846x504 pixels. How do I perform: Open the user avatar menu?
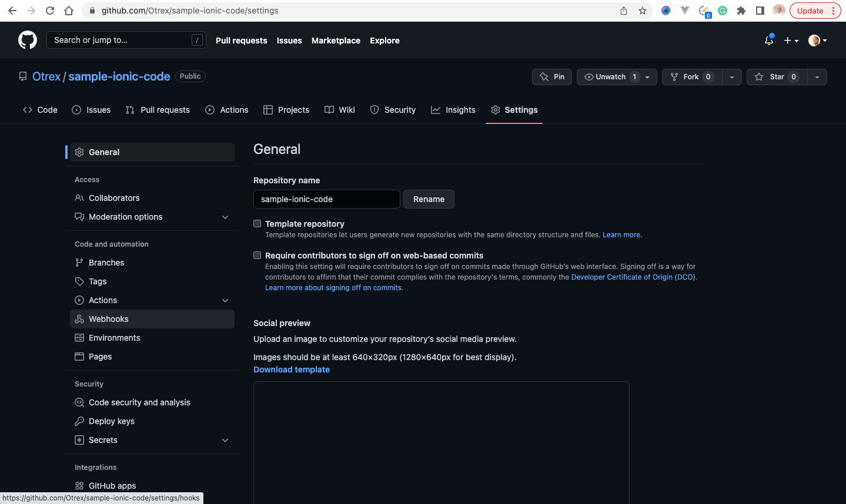tap(818, 41)
